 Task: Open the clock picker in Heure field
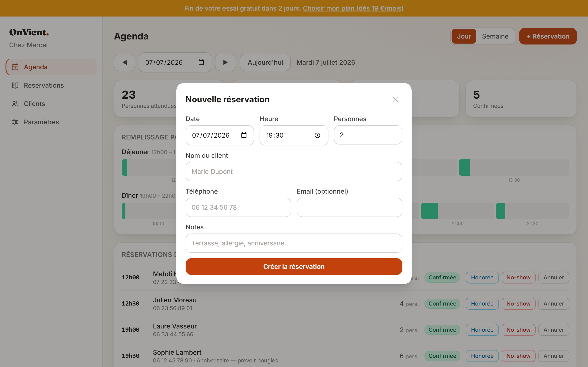[317, 135]
